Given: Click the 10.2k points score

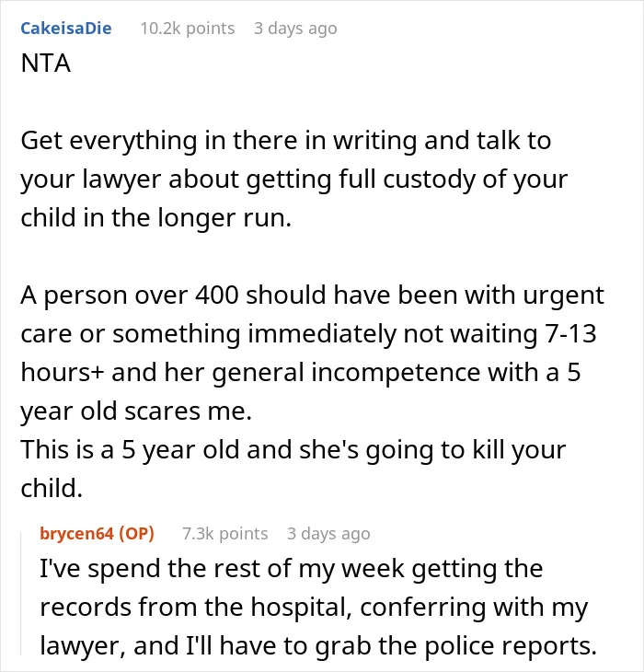Looking at the screenshot, I should pyautogui.click(x=188, y=29).
